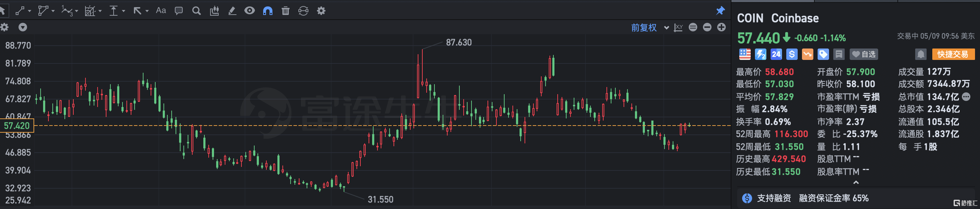Select the vertical measure tool

[113, 11]
